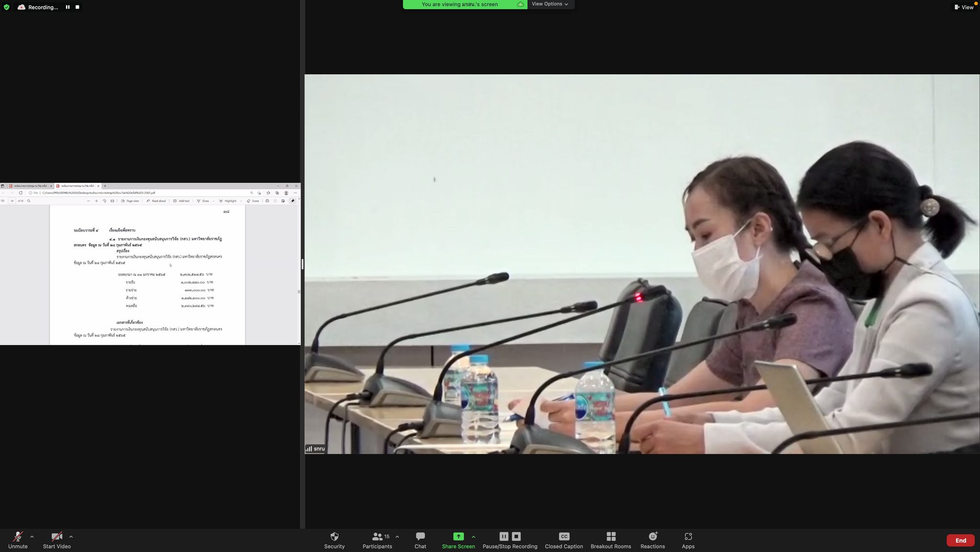Click the page number input field
The width and height of the screenshot is (980, 552).
[12, 201]
